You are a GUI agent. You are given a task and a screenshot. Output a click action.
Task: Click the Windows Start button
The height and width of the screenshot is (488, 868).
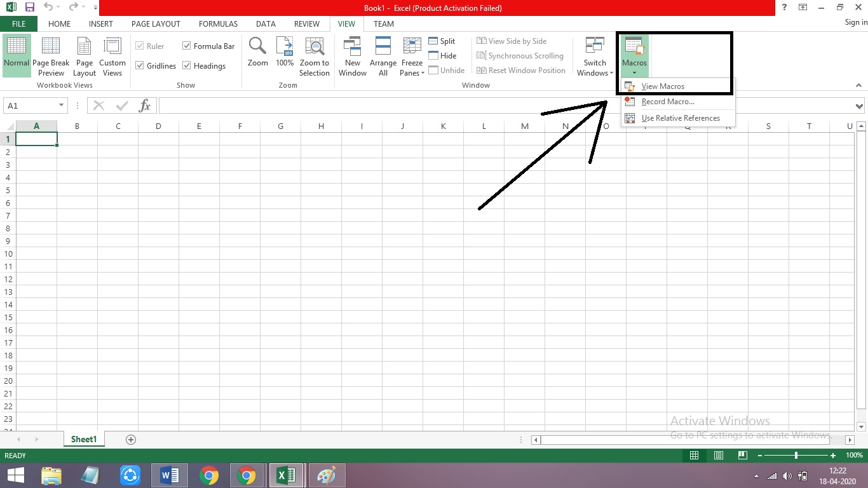click(x=15, y=475)
